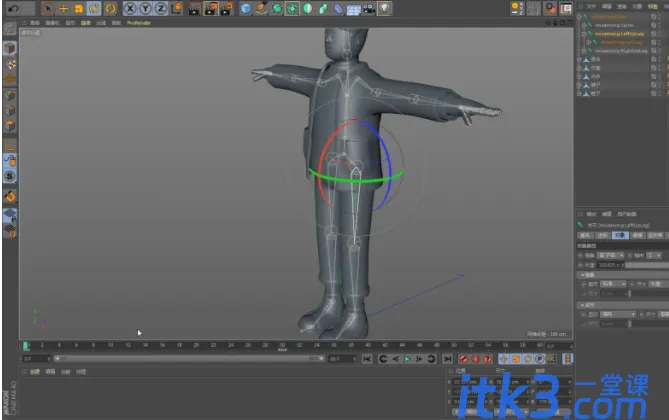Click the Floor grid icon
The image size is (669, 420).
354,9
